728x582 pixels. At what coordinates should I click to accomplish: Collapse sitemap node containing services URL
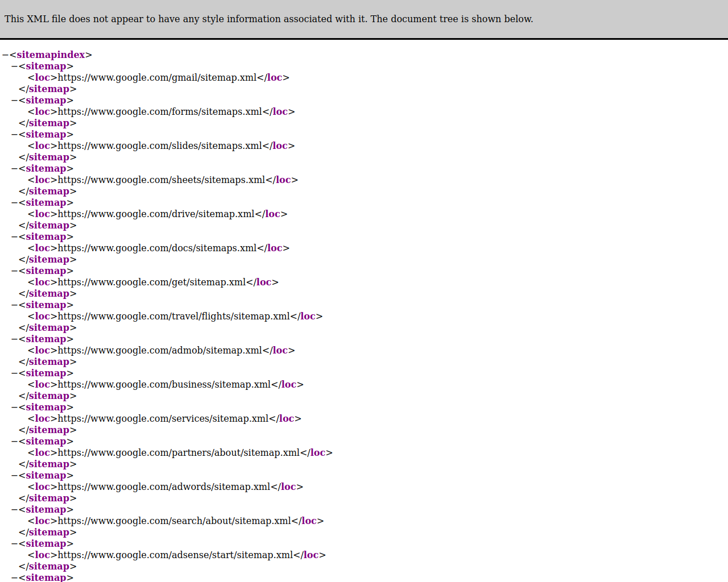[x=14, y=408]
